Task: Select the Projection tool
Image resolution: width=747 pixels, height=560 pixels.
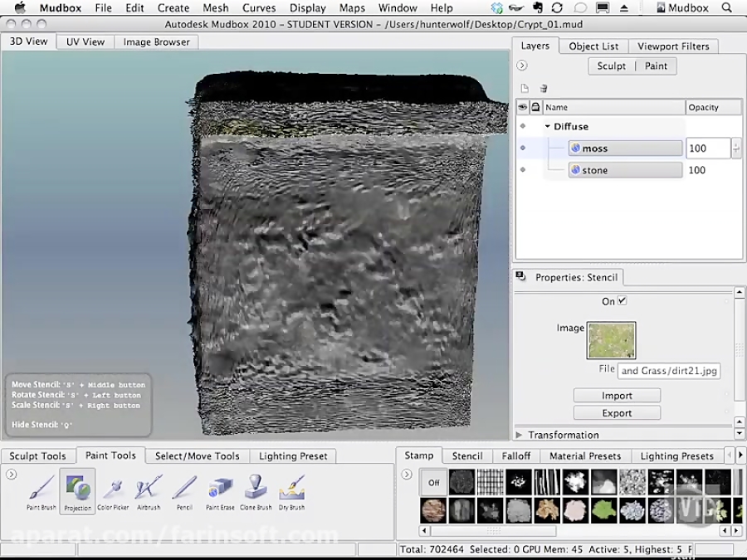Action: (x=76, y=489)
